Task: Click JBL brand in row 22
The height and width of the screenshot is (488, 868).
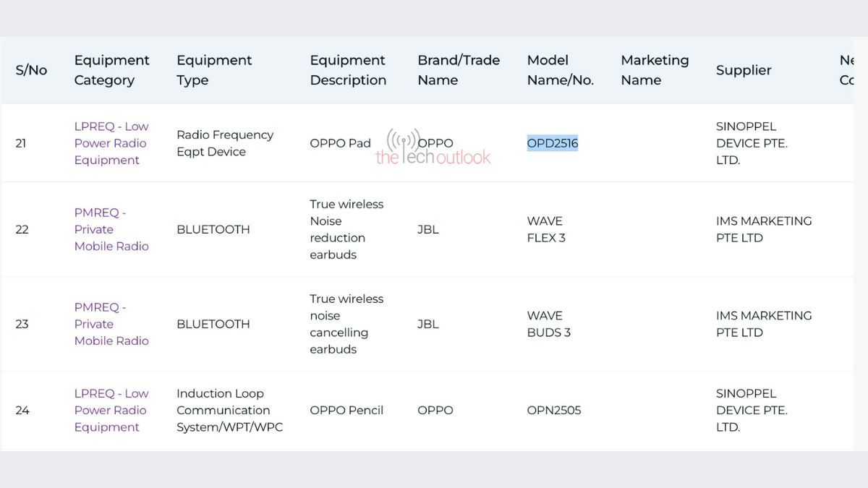Action: [x=428, y=229]
